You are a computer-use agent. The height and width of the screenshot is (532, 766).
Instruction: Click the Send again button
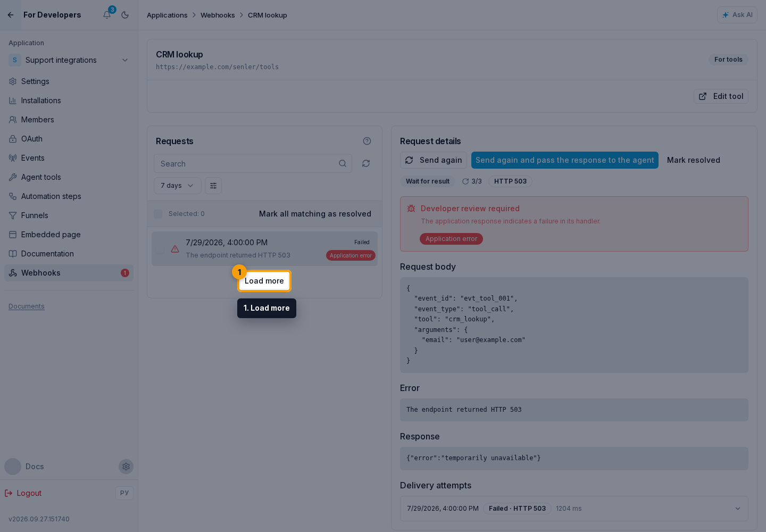434,160
